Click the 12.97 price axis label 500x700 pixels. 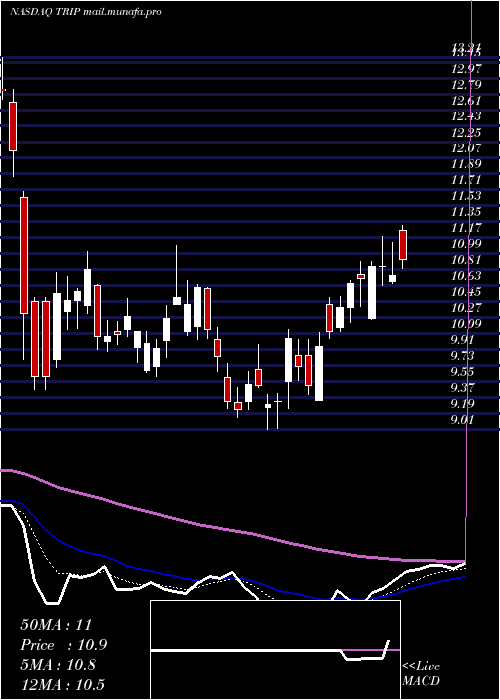467,68
